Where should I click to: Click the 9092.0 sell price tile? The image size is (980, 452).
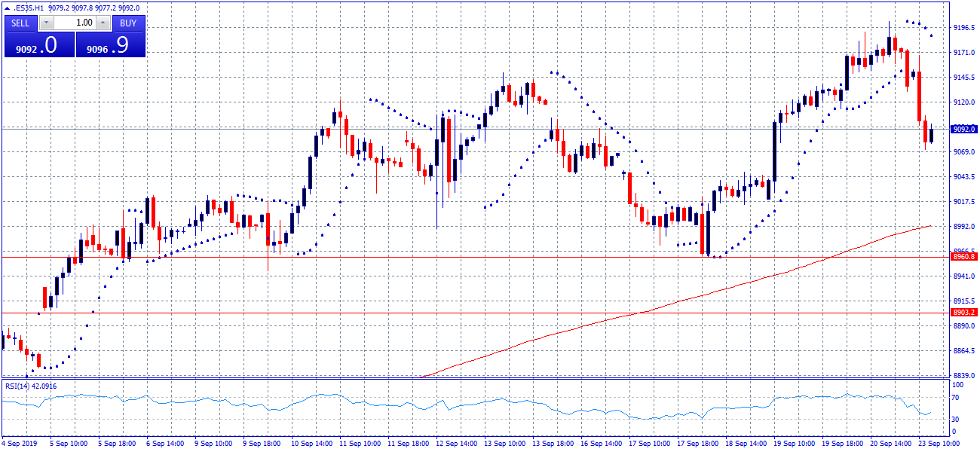point(38,45)
